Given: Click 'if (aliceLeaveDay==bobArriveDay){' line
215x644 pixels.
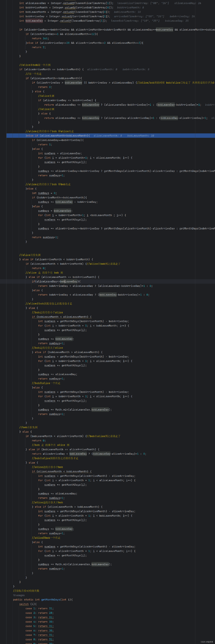Looking at the screenshot, I should coord(58,140).
